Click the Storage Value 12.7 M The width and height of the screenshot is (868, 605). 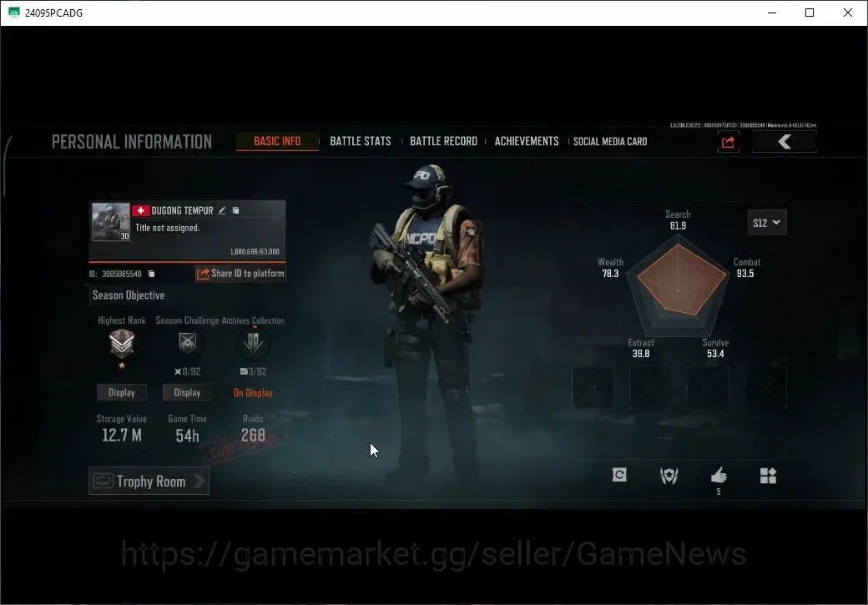(122, 436)
